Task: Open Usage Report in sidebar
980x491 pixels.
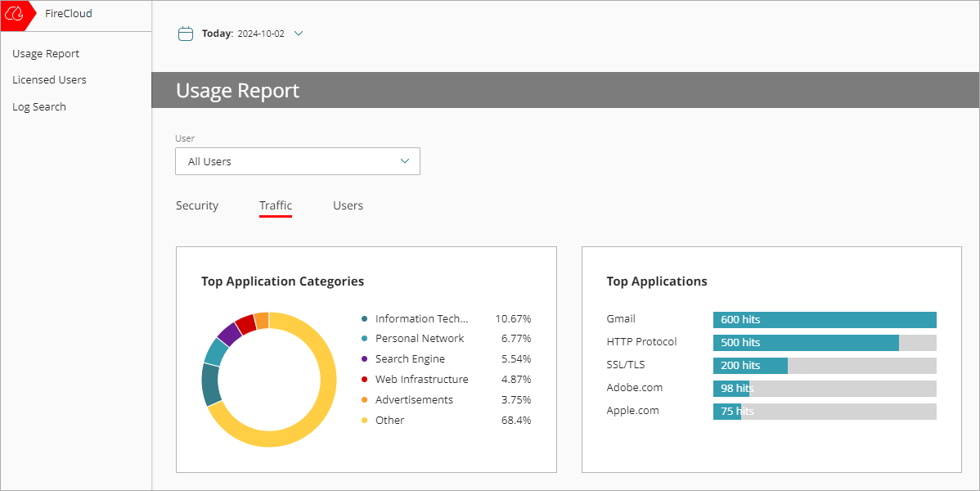Action: 46,54
